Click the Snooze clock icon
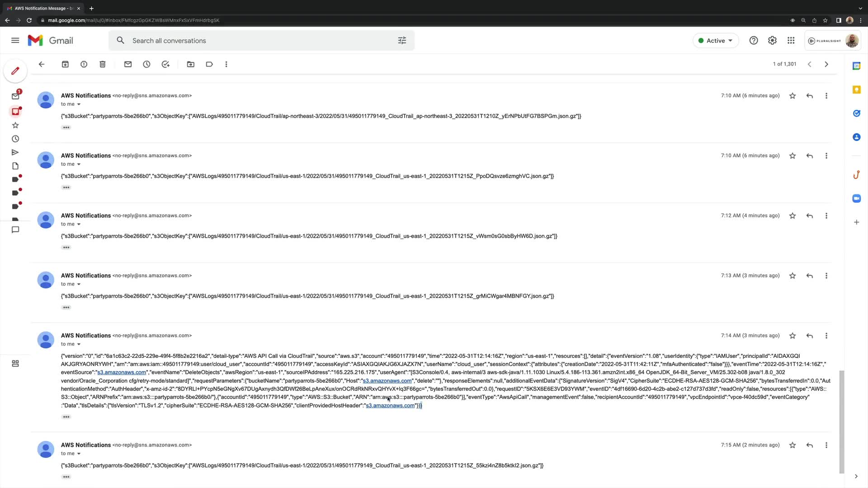Screen dimensions: 868x488 click(x=146, y=64)
